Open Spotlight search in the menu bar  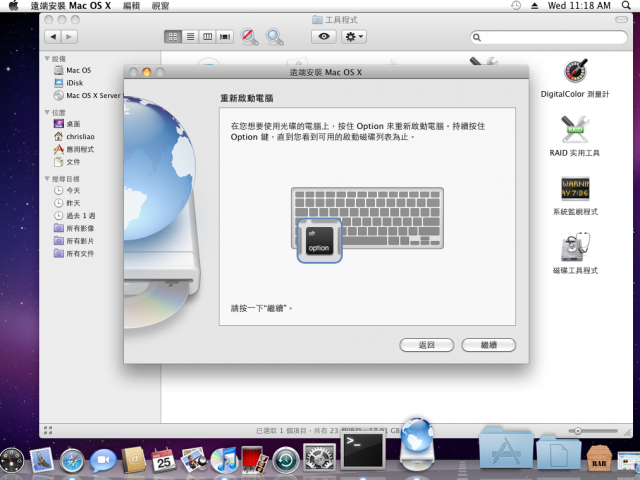(x=626, y=5)
